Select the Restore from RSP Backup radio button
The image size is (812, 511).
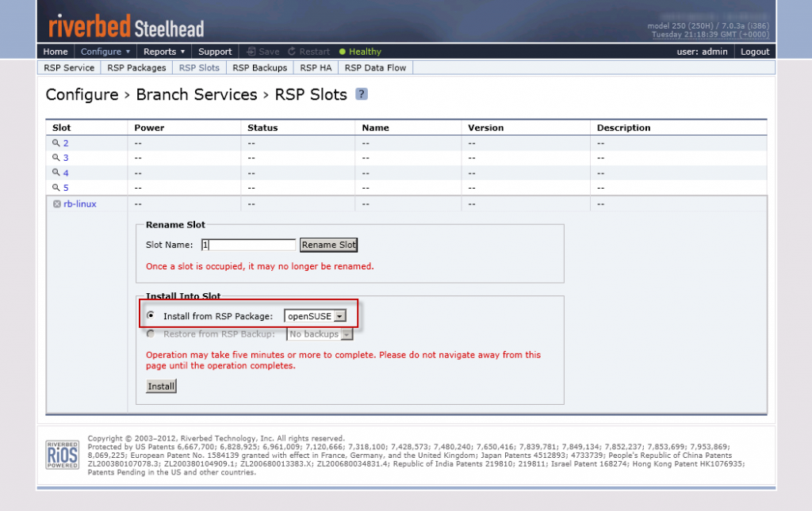point(151,334)
